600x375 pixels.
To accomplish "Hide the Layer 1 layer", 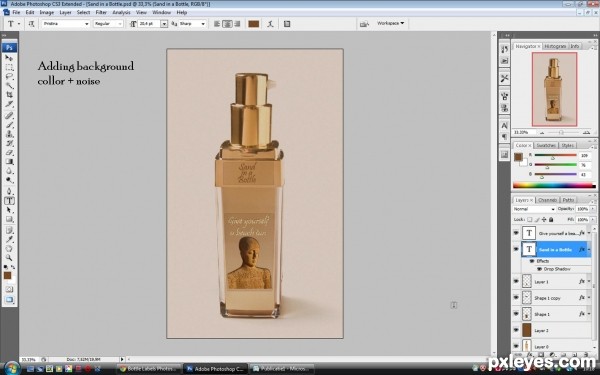I will click(516, 281).
